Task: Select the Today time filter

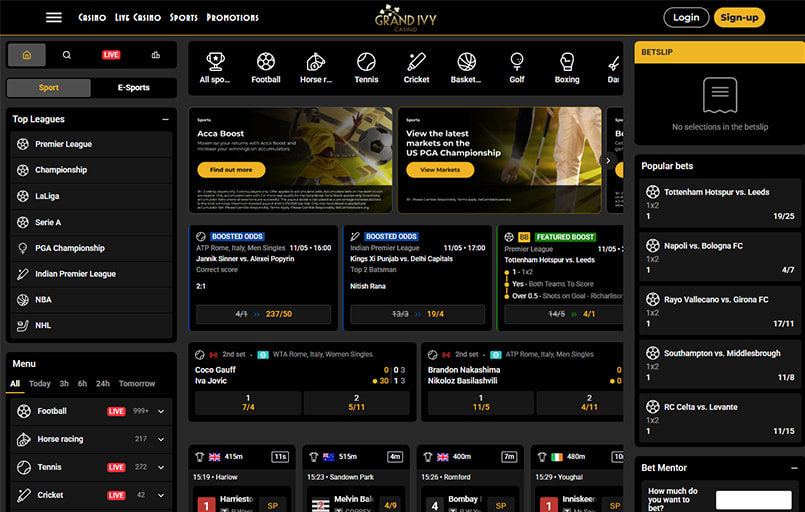Action: point(40,384)
